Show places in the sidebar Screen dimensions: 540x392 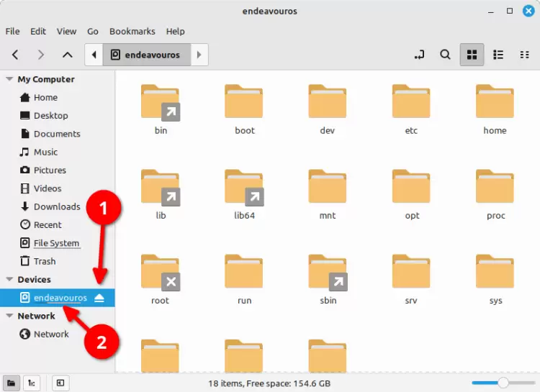[11, 383]
